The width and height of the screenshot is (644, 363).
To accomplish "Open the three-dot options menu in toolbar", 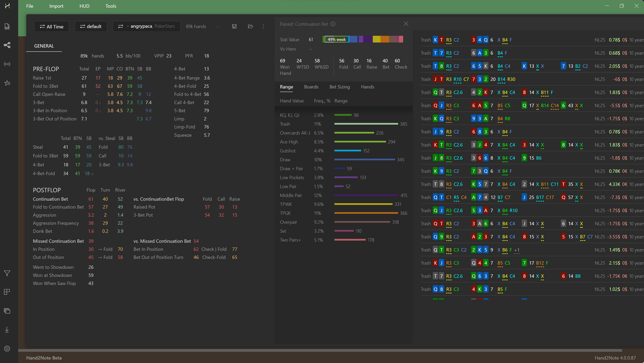I will 263,26.
